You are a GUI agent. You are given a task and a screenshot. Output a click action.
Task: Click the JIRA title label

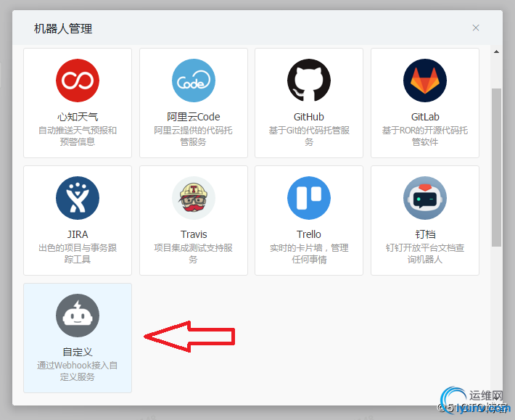point(78,234)
